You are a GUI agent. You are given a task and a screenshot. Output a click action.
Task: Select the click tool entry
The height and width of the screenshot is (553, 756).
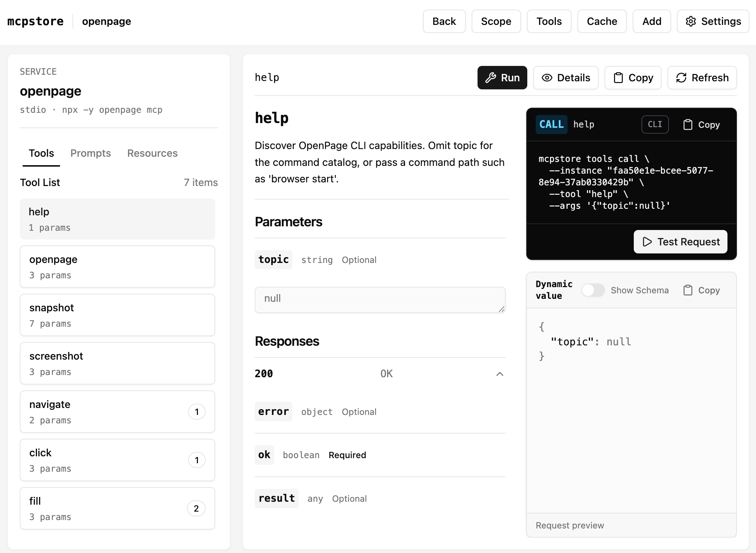[117, 460]
